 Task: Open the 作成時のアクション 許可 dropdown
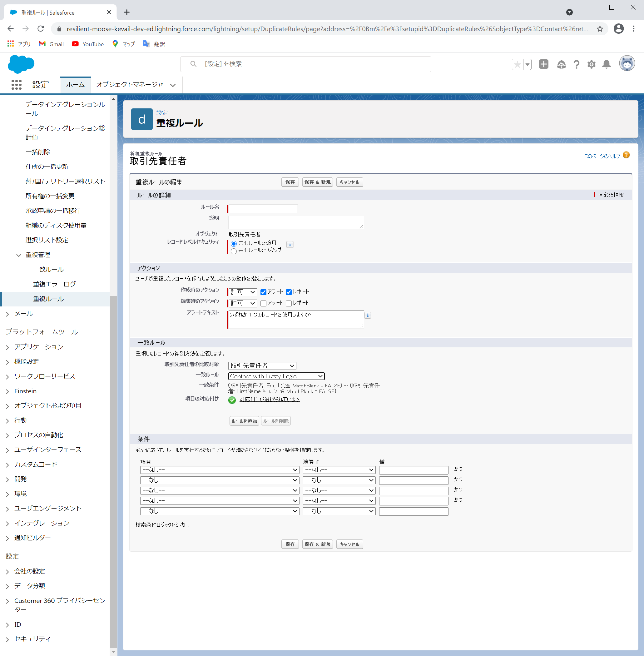point(242,292)
